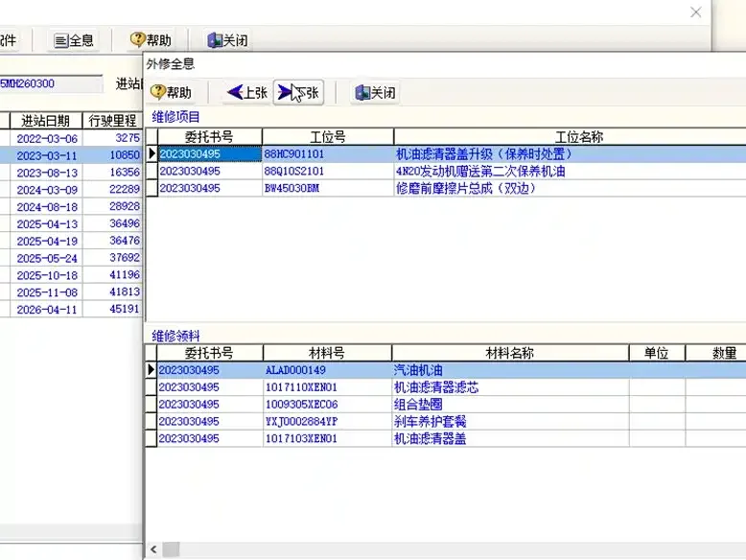The width and height of the screenshot is (746, 560).
Task: Click the 单位 column header
Action: (657, 353)
